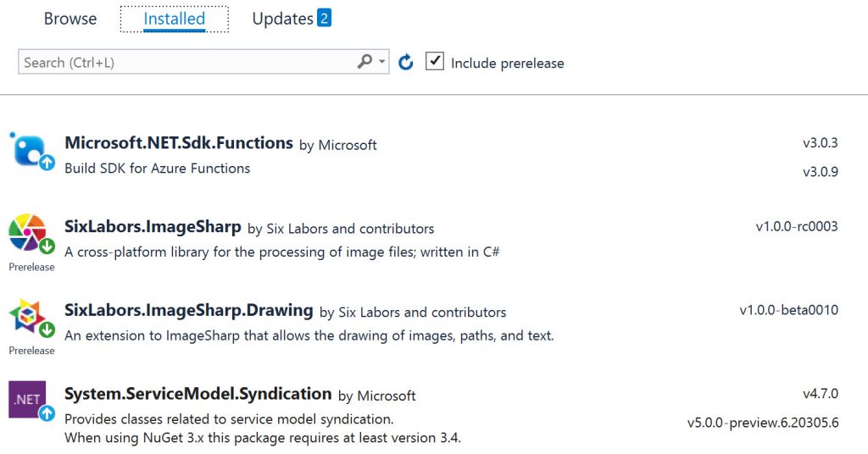Select the System.ServiceModel.Syndication package title
868x454 pixels.
coord(198,394)
